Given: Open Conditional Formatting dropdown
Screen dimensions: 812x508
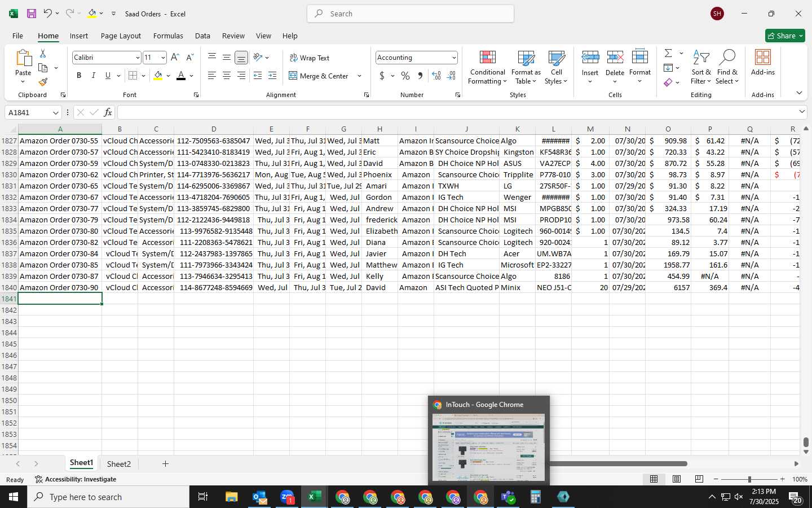Looking at the screenshot, I should coord(487,67).
